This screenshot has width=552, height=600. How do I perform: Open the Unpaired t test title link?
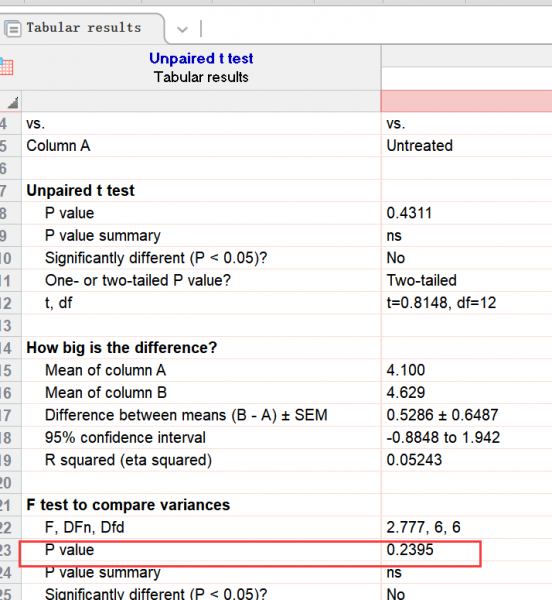[x=201, y=59]
